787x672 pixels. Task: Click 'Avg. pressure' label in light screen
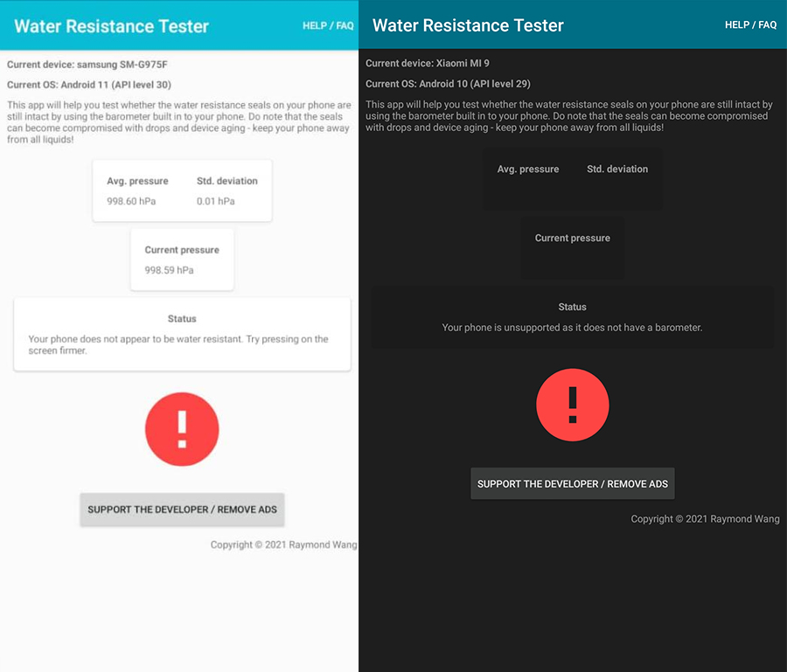pyautogui.click(x=137, y=181)
